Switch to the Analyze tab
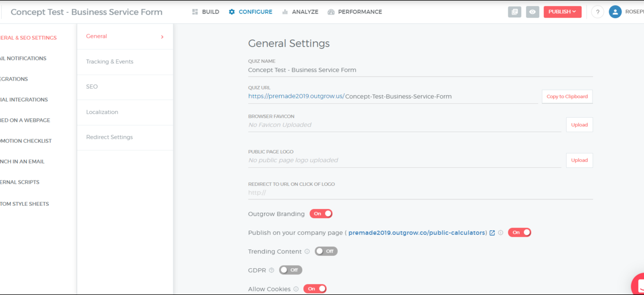 (300, 12)
